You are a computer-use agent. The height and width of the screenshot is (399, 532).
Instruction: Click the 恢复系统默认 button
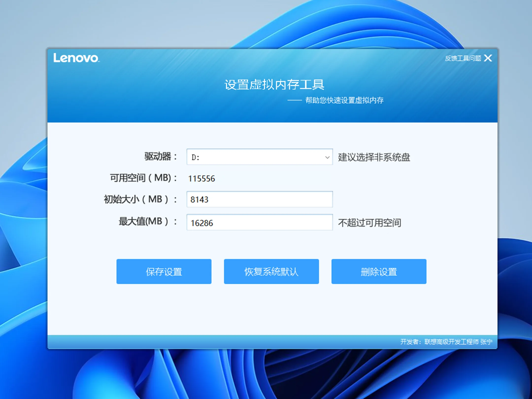pos(271,271)
